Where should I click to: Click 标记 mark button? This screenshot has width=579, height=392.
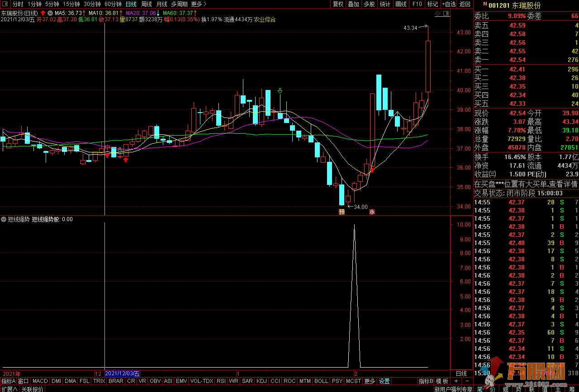click(433, 4)
